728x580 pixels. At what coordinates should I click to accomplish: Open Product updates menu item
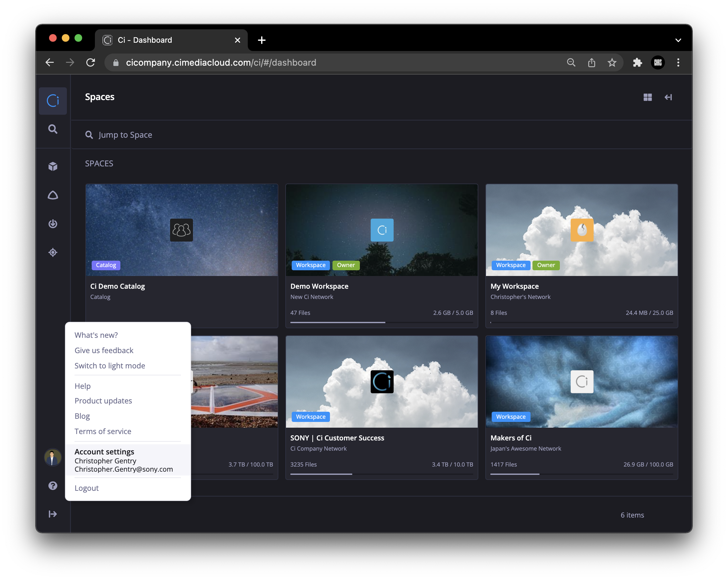(103, 401)
